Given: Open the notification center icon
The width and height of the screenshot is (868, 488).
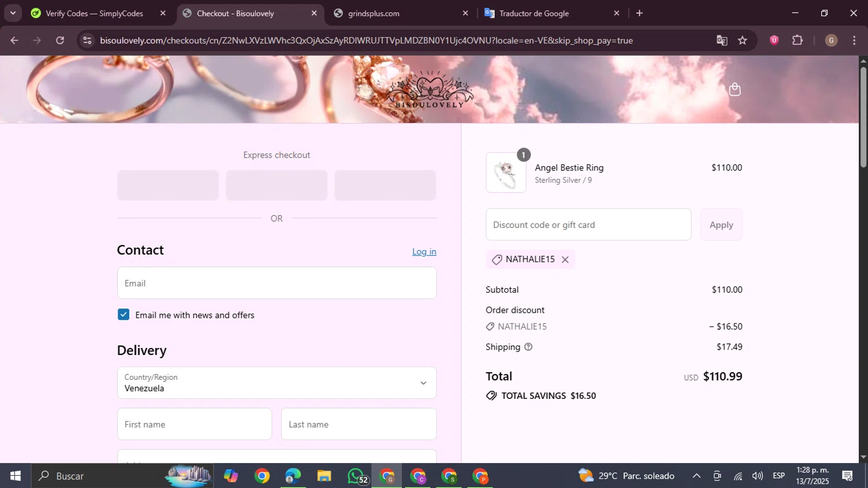Looking at the screenshot, I should click(848, 476).
